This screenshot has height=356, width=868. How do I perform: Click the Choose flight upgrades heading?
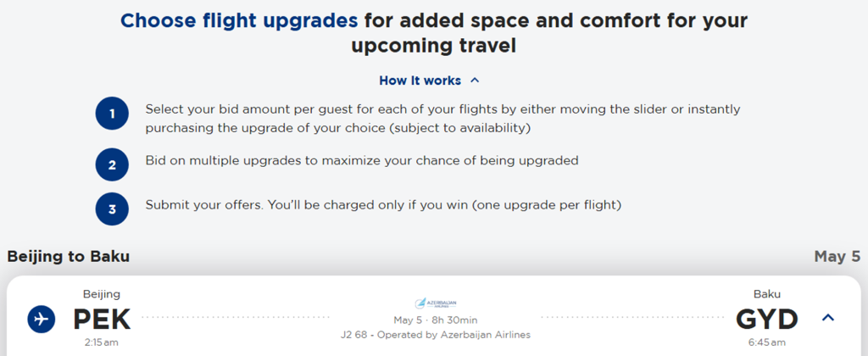[238, 20]
